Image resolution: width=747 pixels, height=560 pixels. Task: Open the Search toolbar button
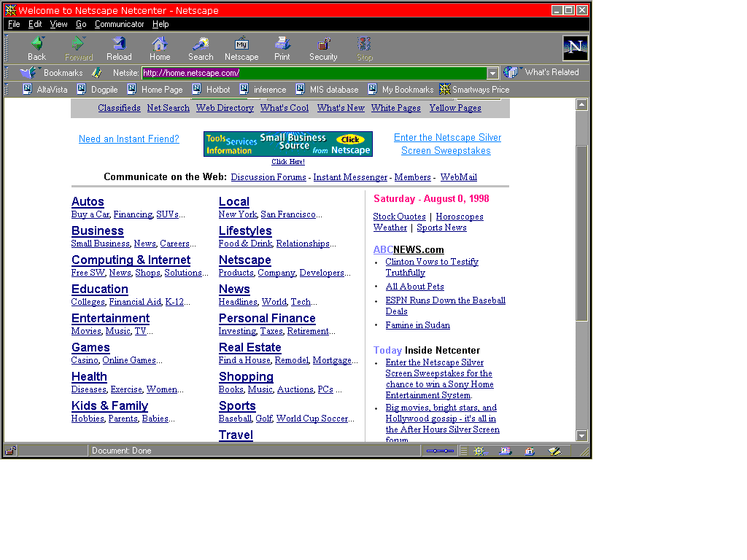pos(201,49)
